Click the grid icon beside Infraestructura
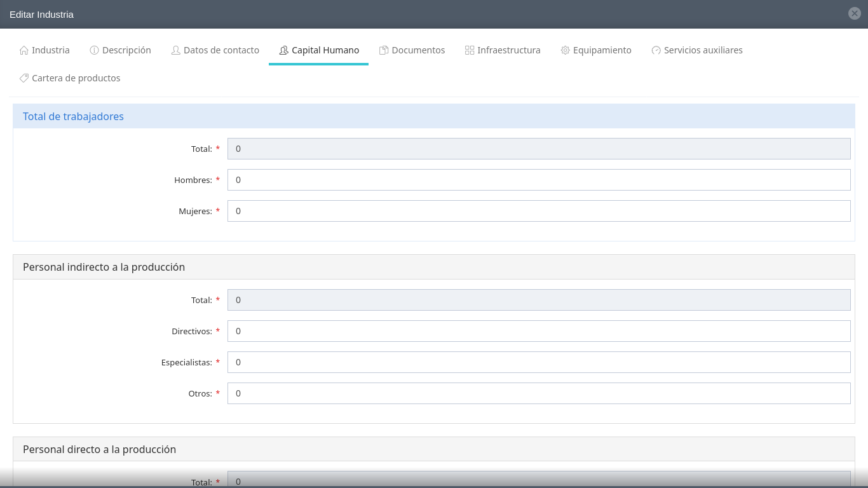The width and height of the screenshot is (868, 488). 470,50
